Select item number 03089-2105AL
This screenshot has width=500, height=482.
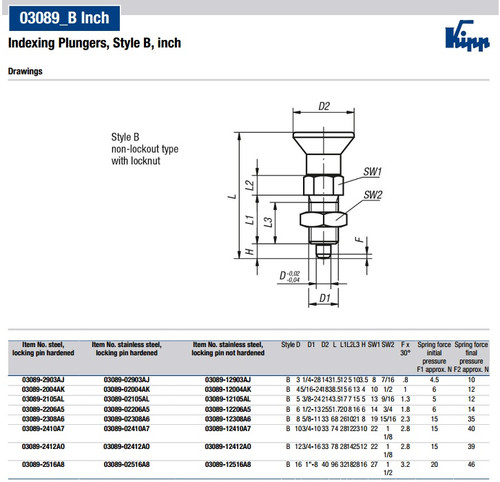43,399
